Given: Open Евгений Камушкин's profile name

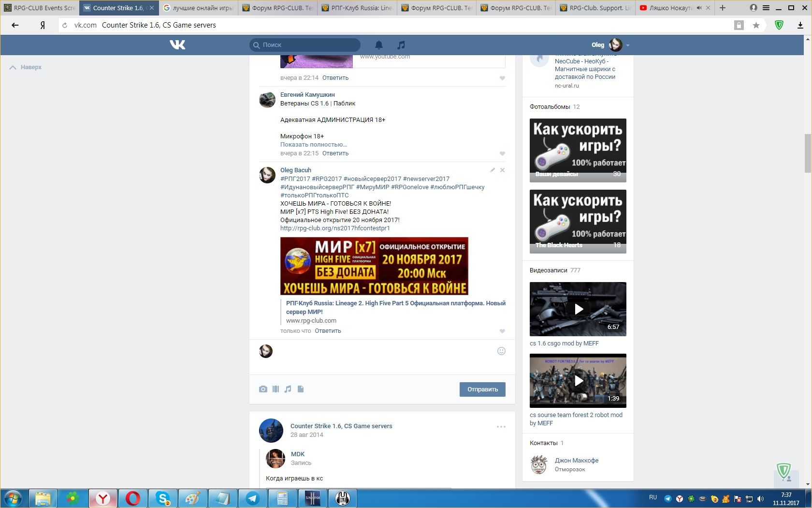Looking at the screenshot, I should pos(307,95).
